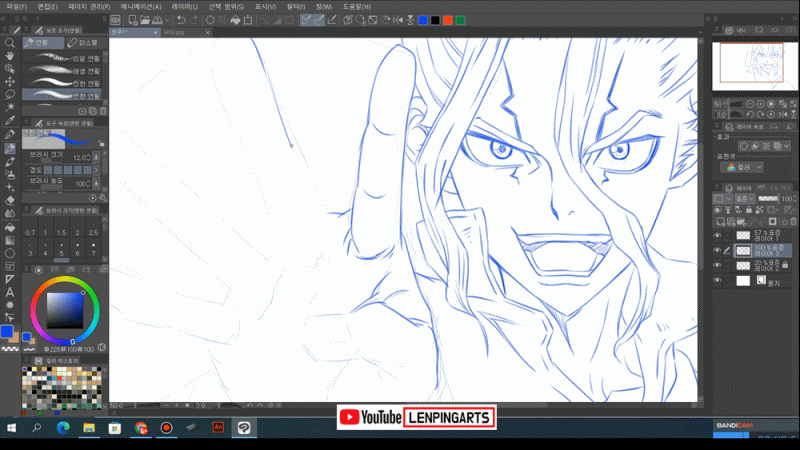Click the Open file folder icon

point(145,20)
